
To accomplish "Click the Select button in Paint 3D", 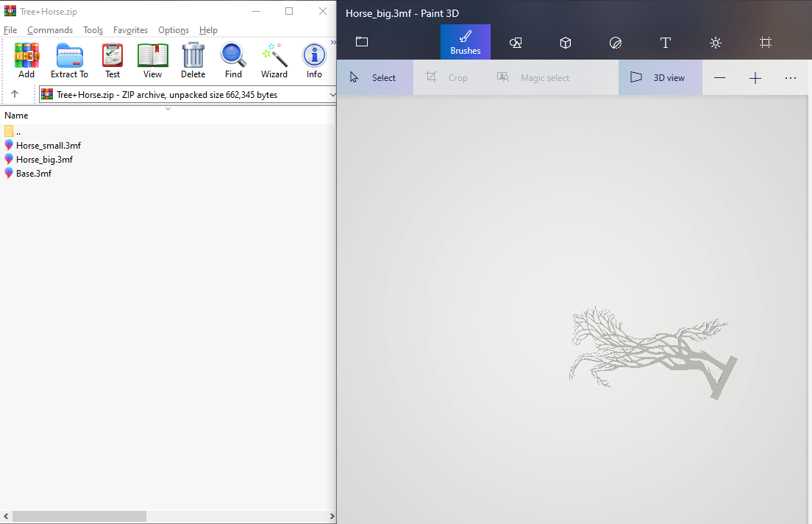I will [x=375, y=78].
